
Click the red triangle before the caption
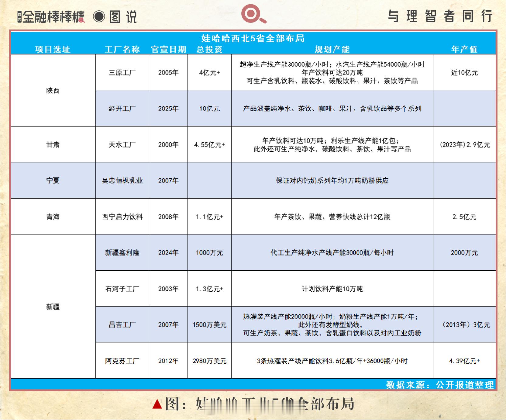[157, 404]
